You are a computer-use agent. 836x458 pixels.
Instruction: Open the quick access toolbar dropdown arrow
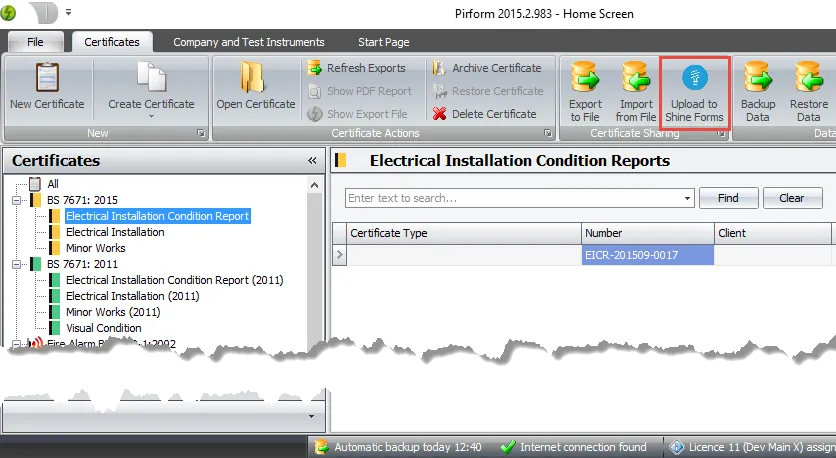click(x=68, y=12)
